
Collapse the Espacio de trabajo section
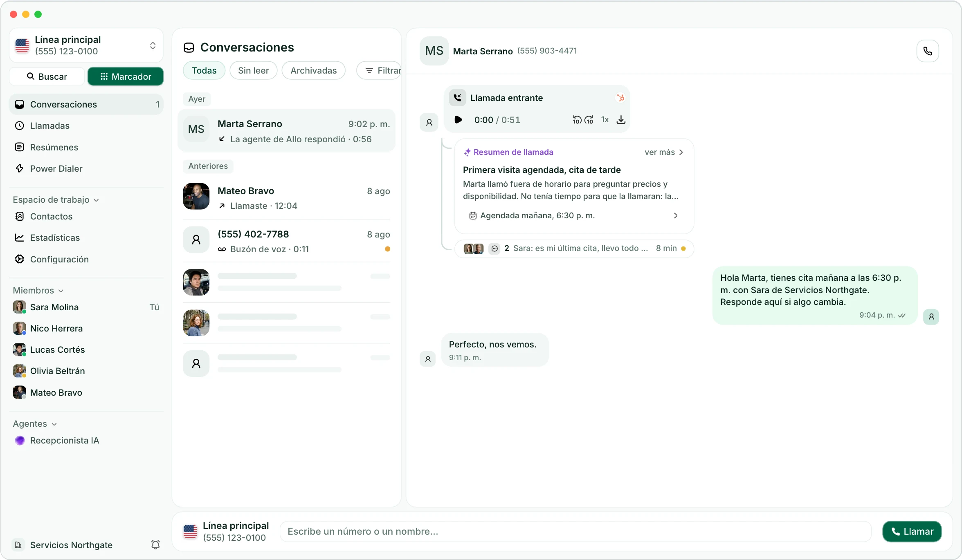coord(56,199)
